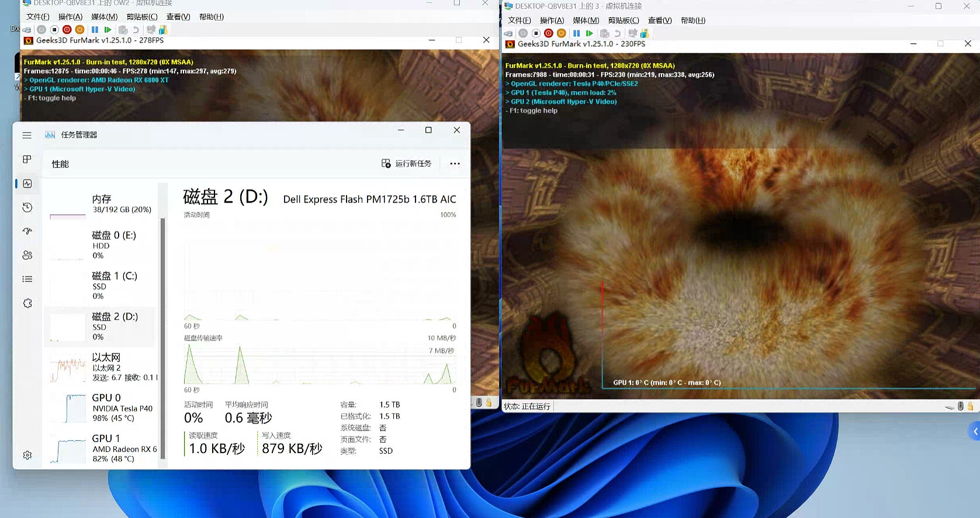The image size is (980, 518).
Task: Open Help menu in VM 3 window
Action: (x=693, y=20)
